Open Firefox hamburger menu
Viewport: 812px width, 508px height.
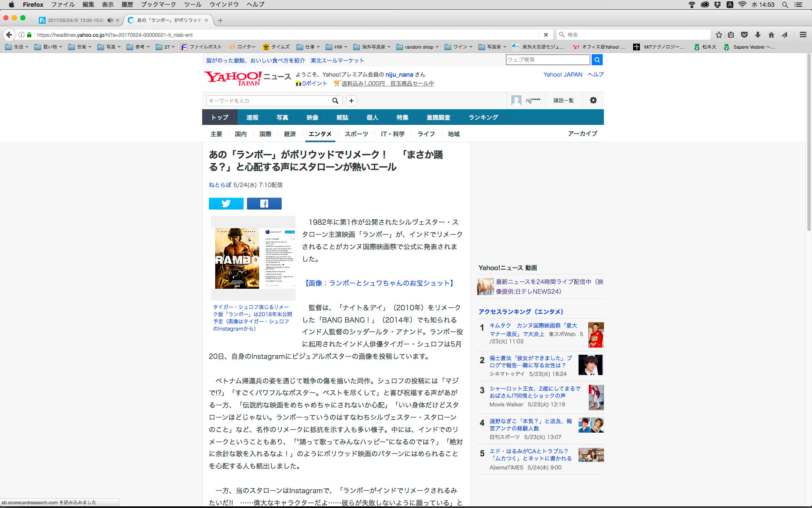point(803,35)
